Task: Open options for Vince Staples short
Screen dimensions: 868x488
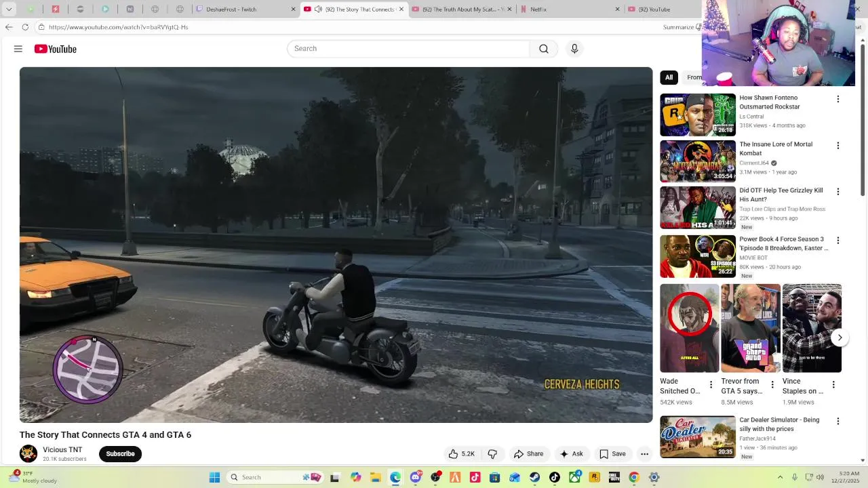Action: [833, 385]
